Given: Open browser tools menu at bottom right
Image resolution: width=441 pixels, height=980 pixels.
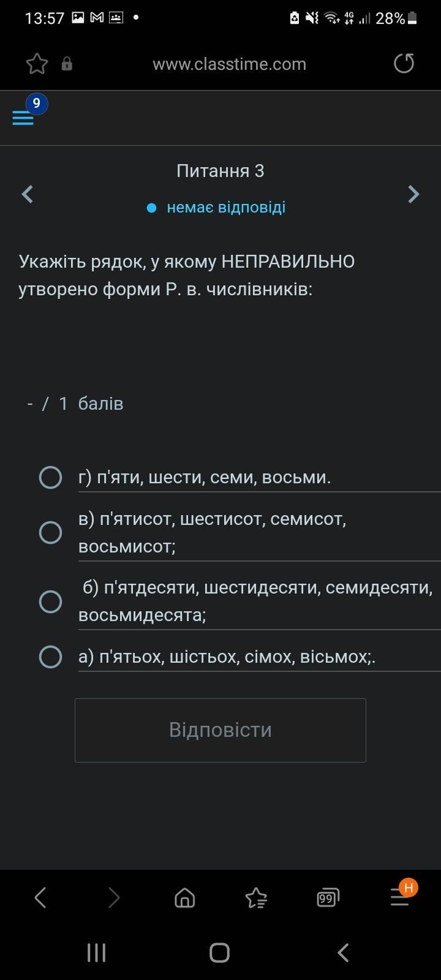Looking at the screenshot, I should click(x=401, y=897).
